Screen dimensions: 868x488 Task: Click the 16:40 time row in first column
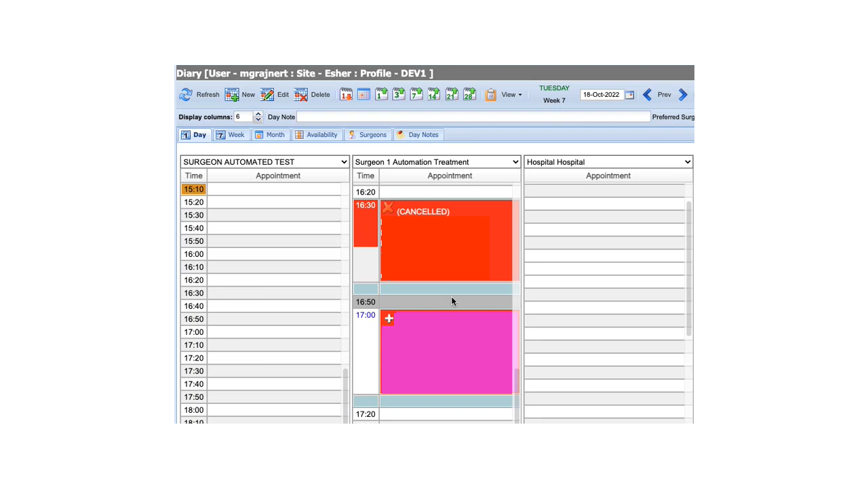point(261,306)
